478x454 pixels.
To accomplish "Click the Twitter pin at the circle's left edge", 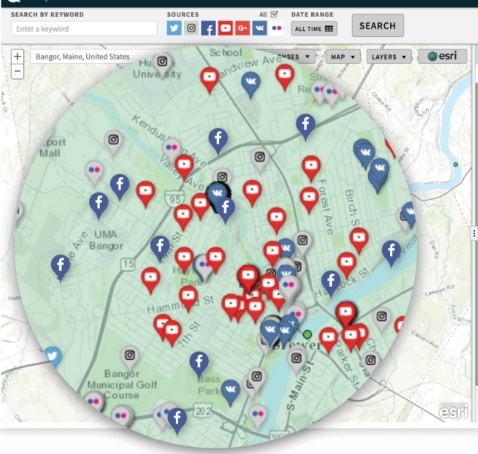I will pos(53,357).
